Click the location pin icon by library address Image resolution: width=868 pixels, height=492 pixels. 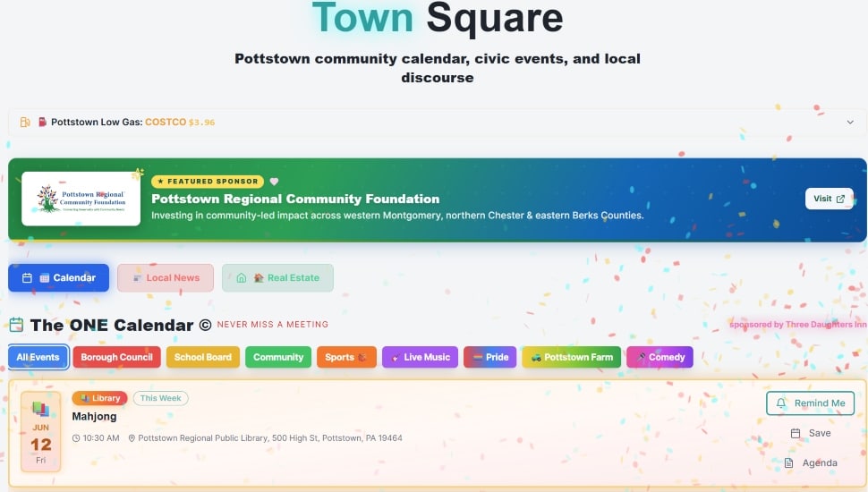132,438
